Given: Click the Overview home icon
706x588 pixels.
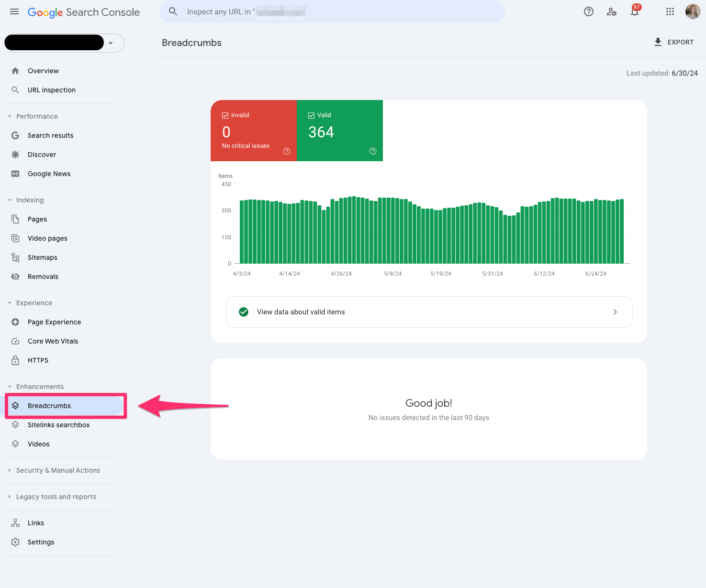Looking at the screenshot, I should [15, 71].
